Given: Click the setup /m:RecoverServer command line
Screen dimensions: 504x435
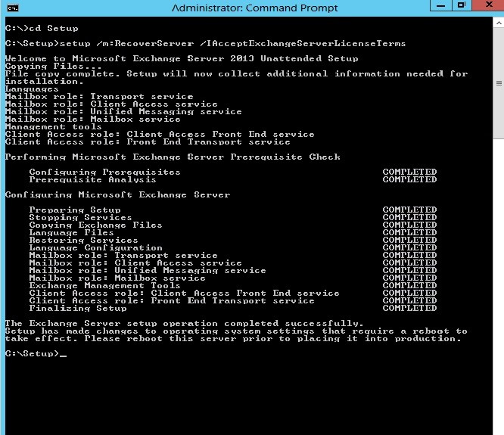Looking at the screenshot, I should 205,44.
